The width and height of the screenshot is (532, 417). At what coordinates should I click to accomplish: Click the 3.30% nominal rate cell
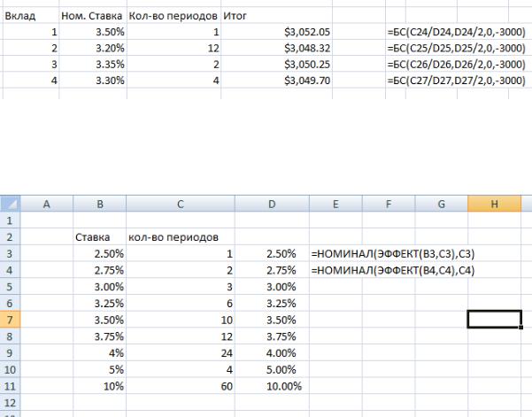pyautogui.click(x=93, y=81)
